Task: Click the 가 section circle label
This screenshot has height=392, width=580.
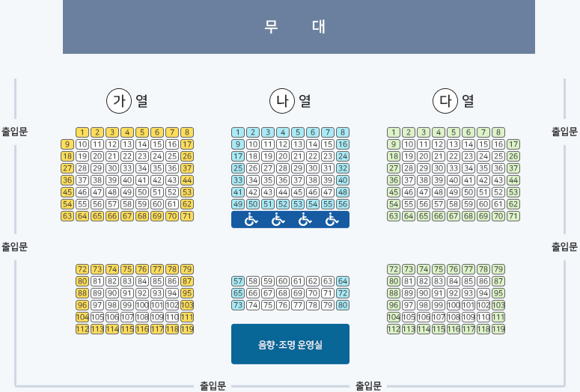Action: (119, 100)
